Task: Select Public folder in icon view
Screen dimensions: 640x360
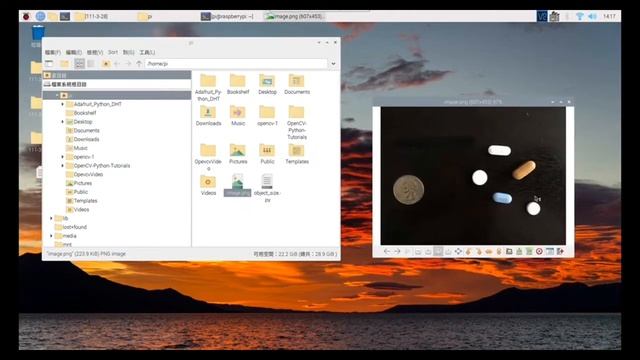Action: (267, 154)
